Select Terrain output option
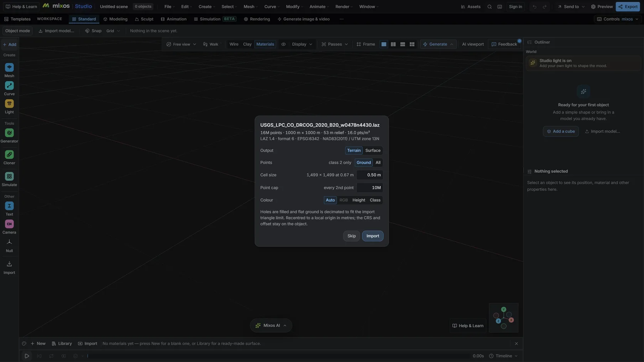Image resolution: width=644 pixels, height=362 pixels. pos(354,150)
